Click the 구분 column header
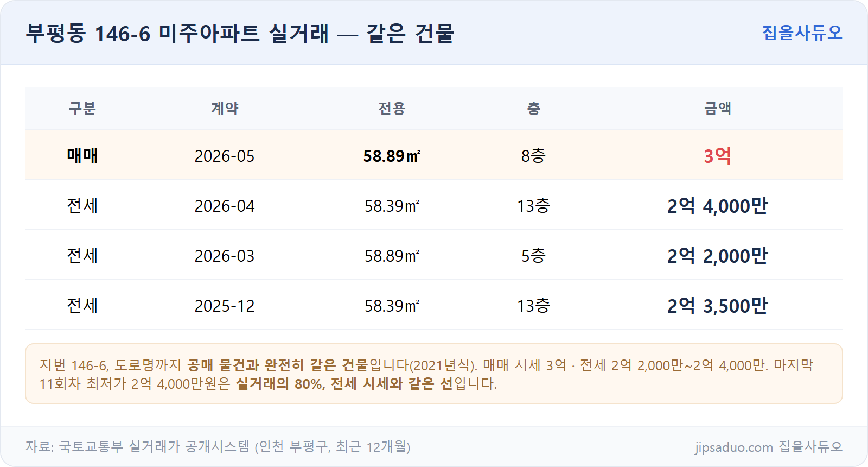 82,109
